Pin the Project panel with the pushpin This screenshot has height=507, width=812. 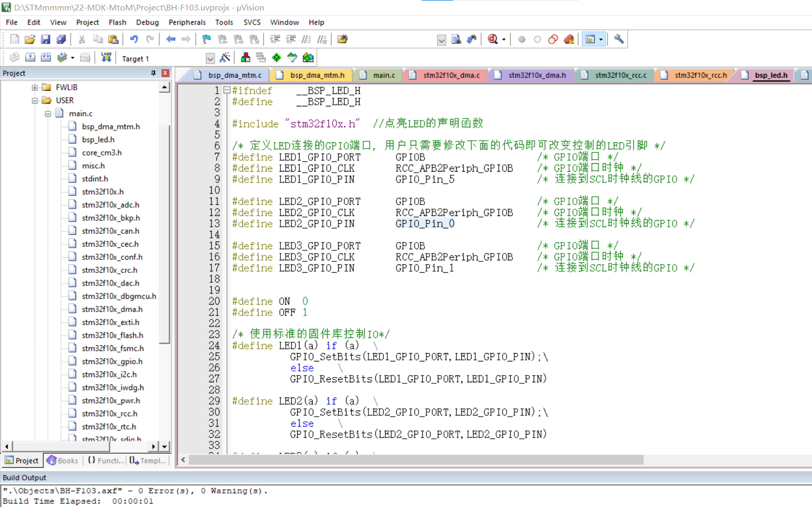pyautogui.click(x=153, y=73)
